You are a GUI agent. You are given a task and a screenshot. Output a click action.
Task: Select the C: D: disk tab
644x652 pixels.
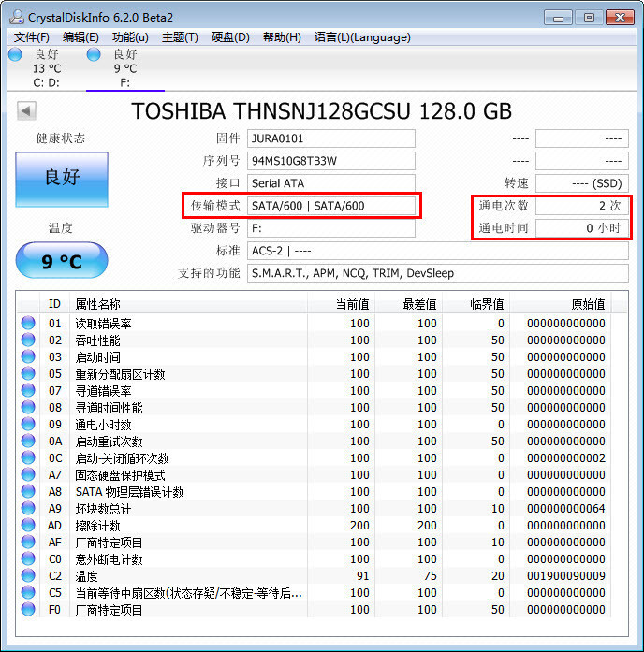pos(46,68)
